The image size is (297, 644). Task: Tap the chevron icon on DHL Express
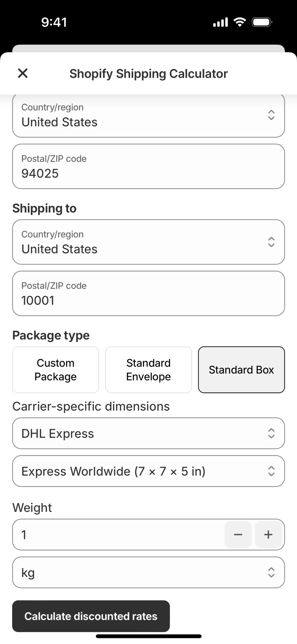[x=271, y=433]
